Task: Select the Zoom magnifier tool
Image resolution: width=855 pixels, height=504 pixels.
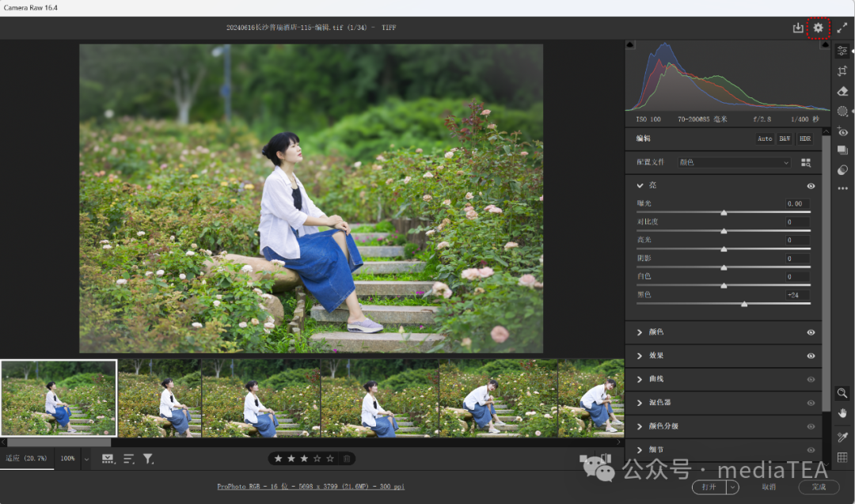Action: [842, 393]
